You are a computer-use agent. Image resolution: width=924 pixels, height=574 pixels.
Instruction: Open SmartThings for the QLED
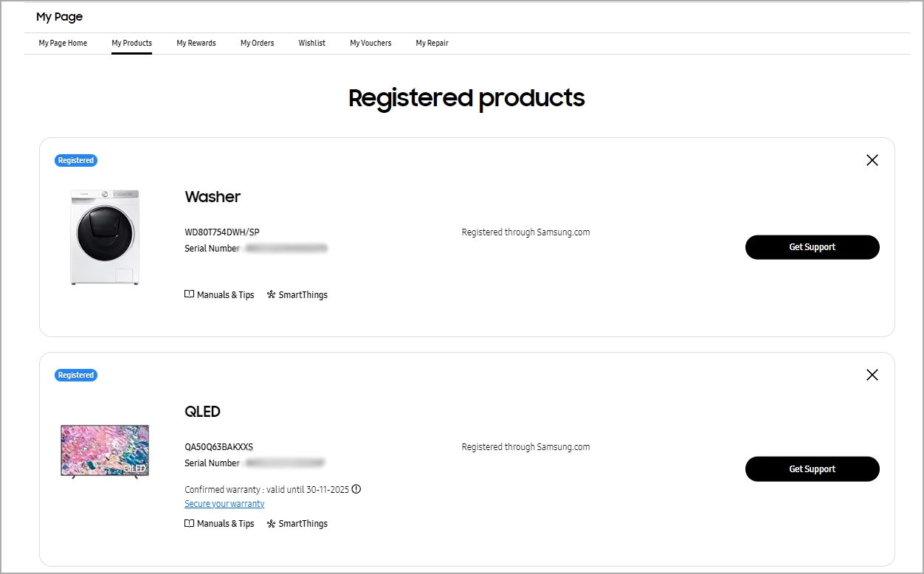(x=297, y=523)
